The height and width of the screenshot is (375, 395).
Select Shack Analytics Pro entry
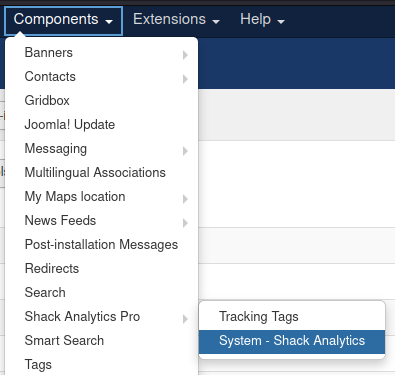point(102,317)
